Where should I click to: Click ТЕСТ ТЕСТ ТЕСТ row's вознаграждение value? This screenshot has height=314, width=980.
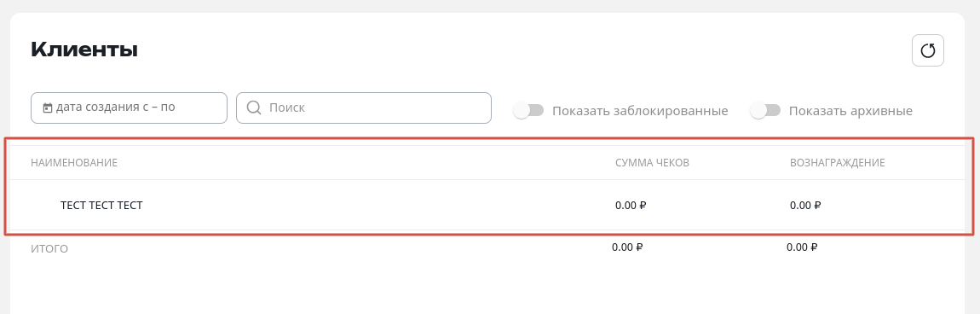point(805,205)
